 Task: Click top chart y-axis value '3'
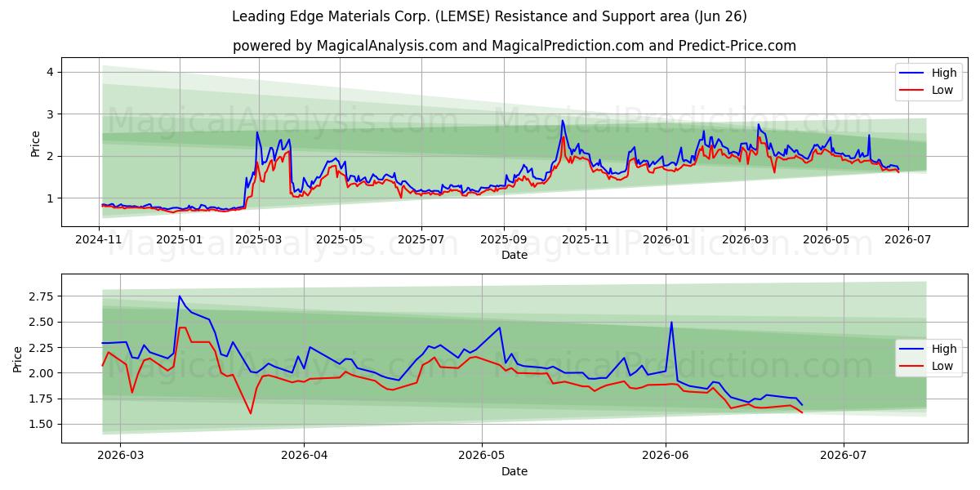pos(50,114)
